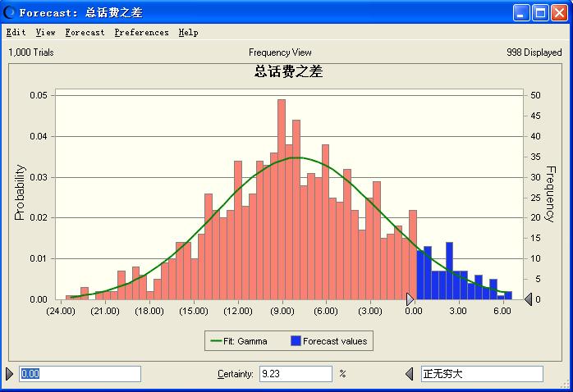Image resolution: width=573 pixels, height=392 pixels.
Task: Click the blue Forecast values legend square
Action: point(296,341)
